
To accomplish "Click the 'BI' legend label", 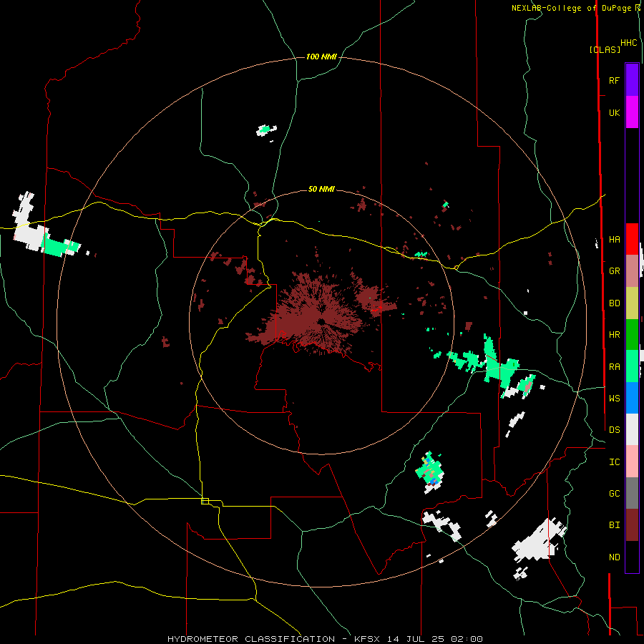I will (x=615, y=525).
